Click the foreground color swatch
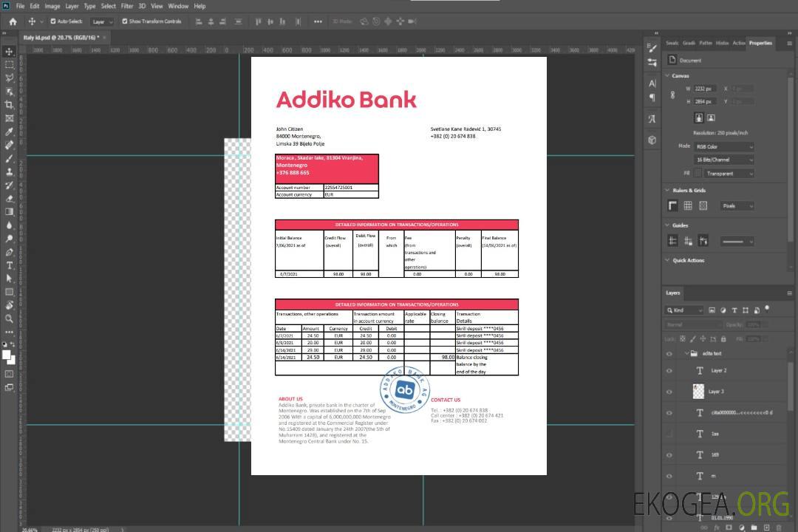Image resolution: width=798 pixels, height=532 pixels. [x=6, y=355]
